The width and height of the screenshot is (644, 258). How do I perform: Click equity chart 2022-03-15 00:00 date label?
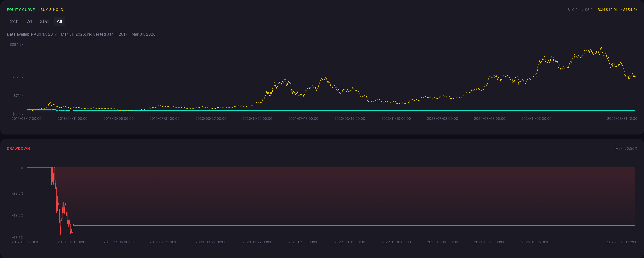point(350,118)
